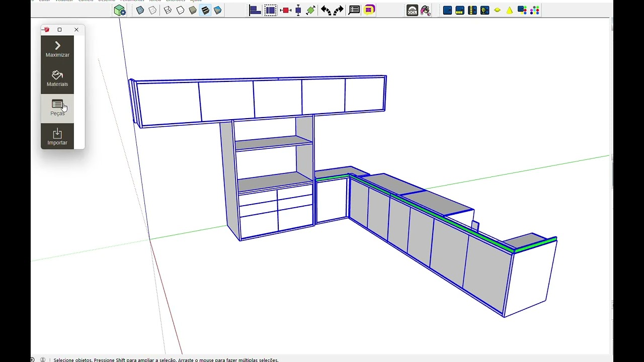644x362 pixels.
Task: Click the first blue wood panel icon
Action: (447, 10)
